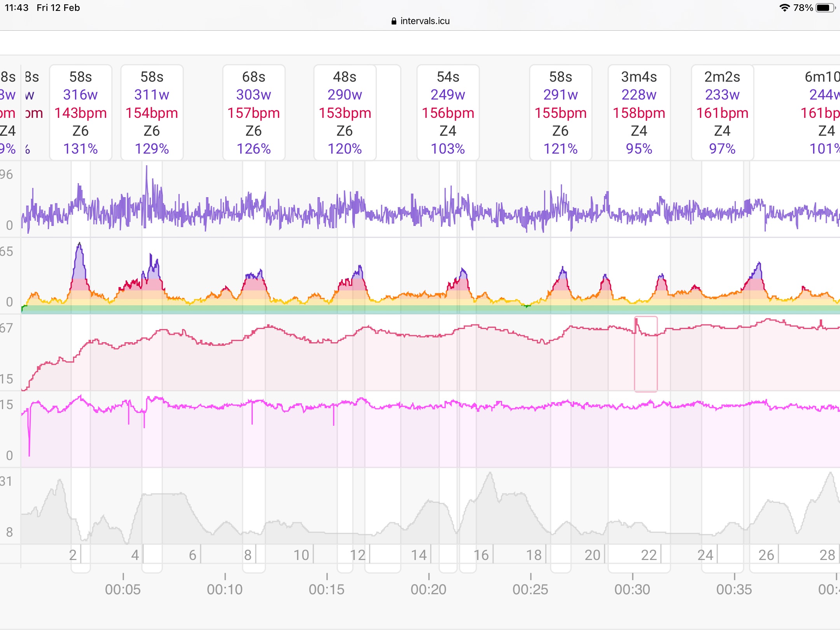Select the 2m2s 233w interval card

point(722,112)
